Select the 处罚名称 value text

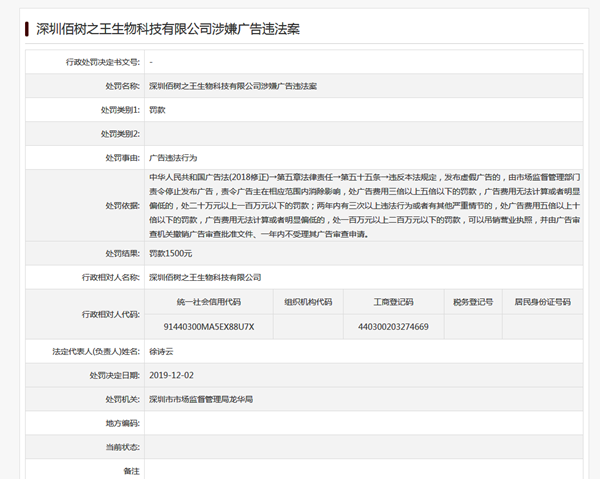(233, 86)
